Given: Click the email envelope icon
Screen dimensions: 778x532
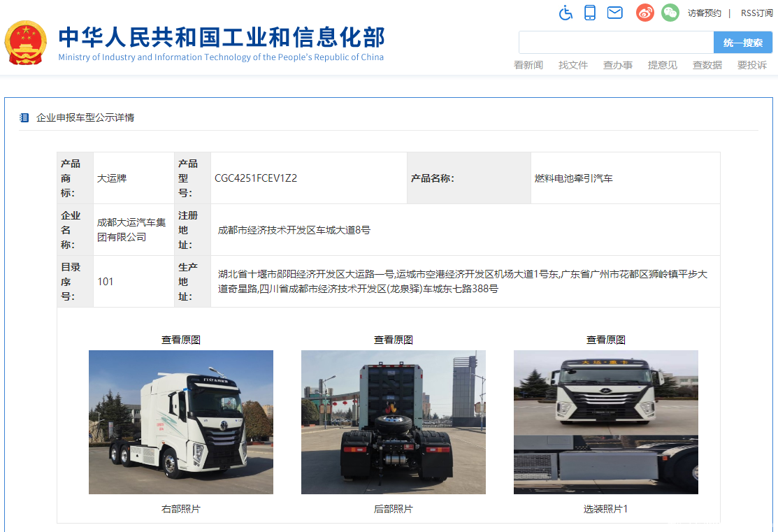Looking at the screenshot, I should [614, 13].
